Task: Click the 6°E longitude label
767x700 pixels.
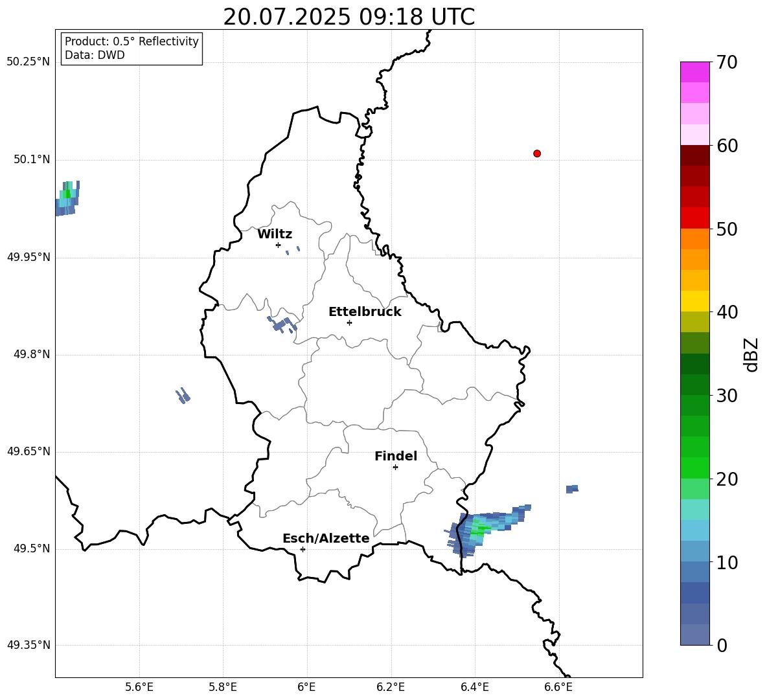Action: pos(306,687)
